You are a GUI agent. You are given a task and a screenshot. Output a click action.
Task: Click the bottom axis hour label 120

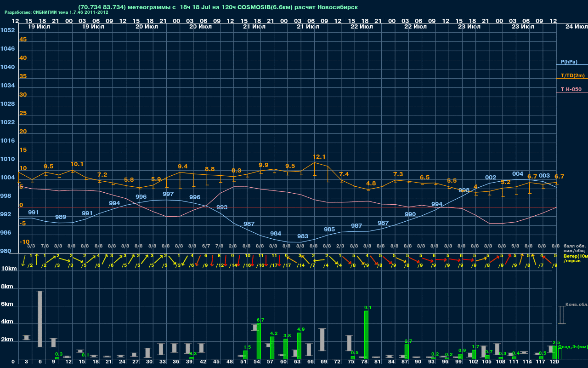click(x=554, y=362)
